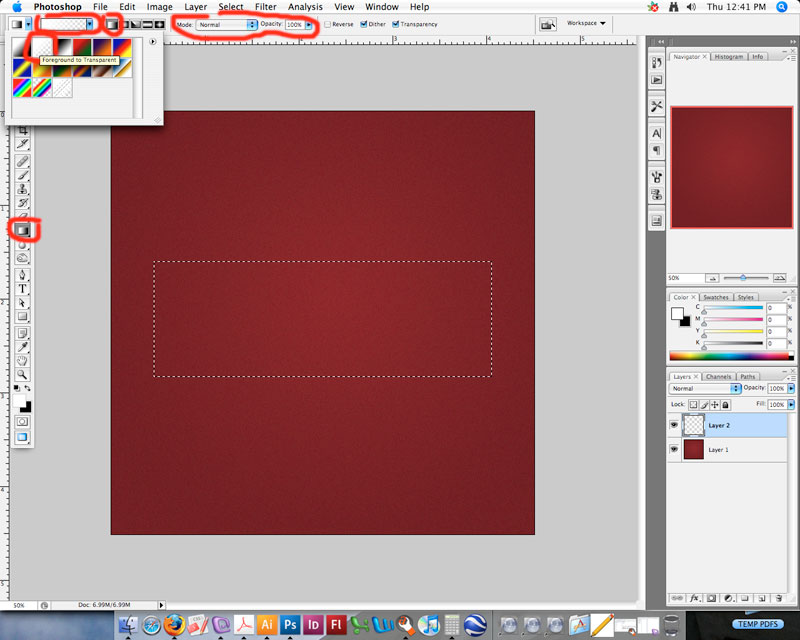Choose the linear gradient style icon
Image resolution: width=800 pixels, height=640 pixels.
tap(113, 23)
